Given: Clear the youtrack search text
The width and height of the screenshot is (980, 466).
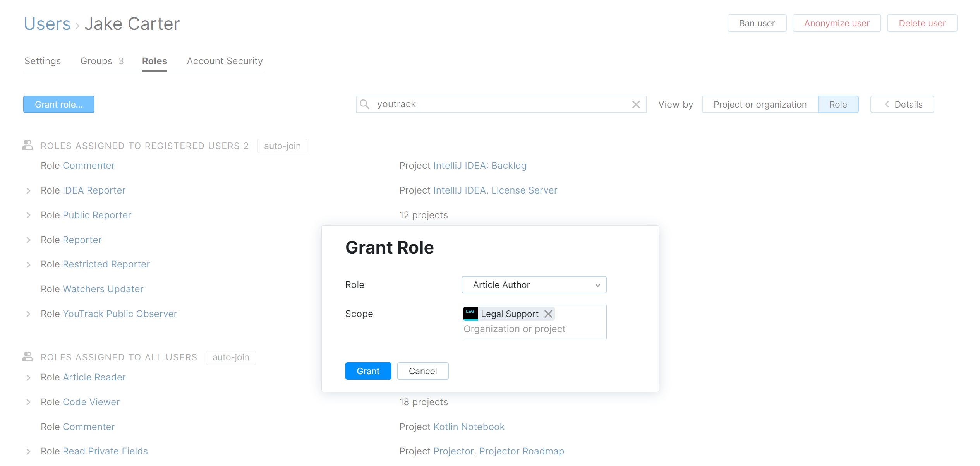Looking at the screenshot, I should 636,105.
